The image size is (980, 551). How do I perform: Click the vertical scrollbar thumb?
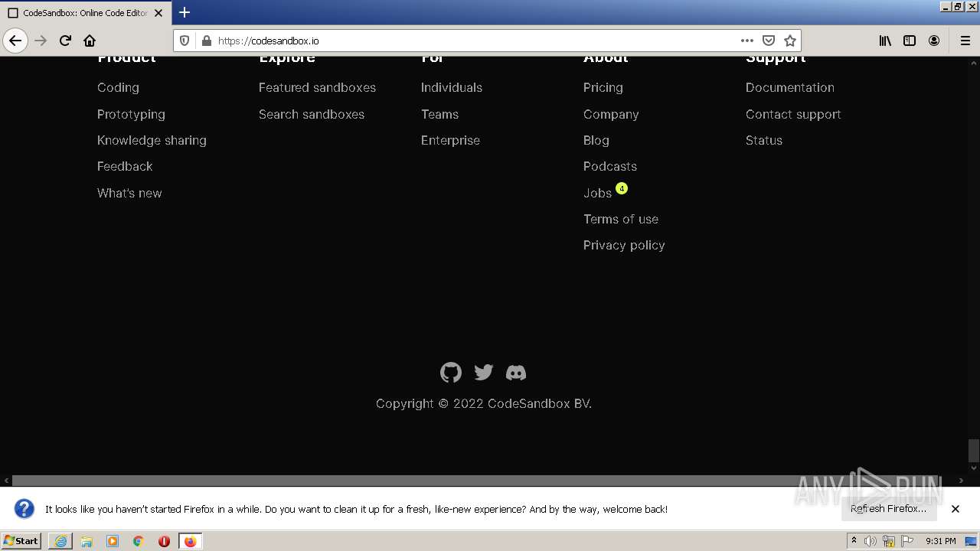pyautogui.click(x=973, y=450)
